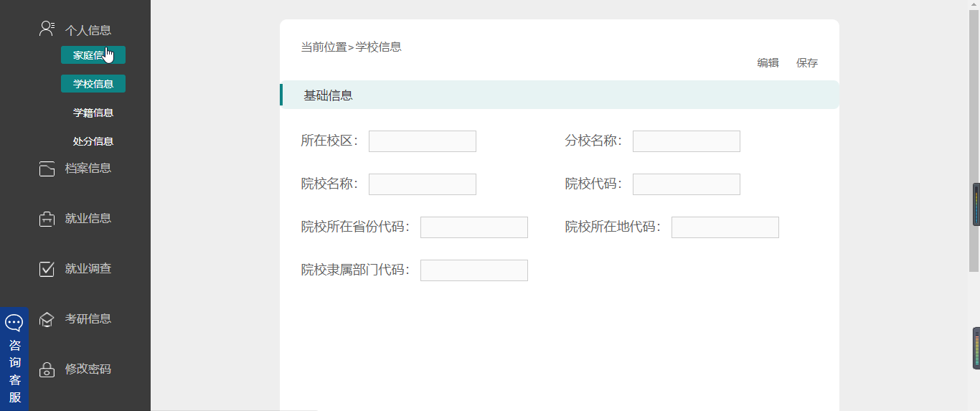Focus the 院校隶属部门代码 field

pos(474,270)
